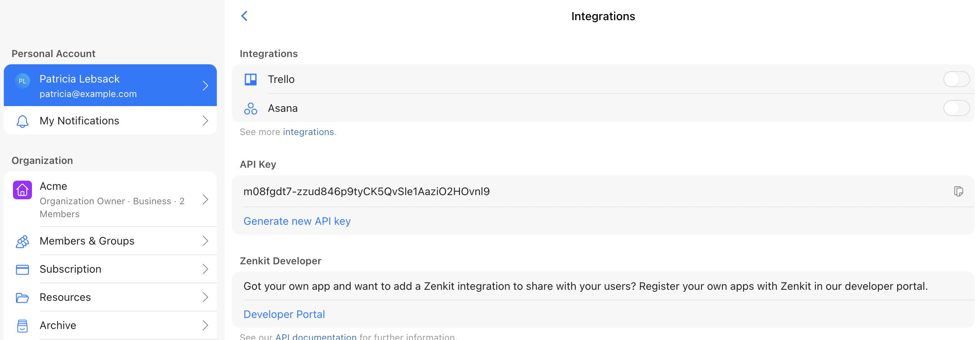
Task: Click the purple Acme home icon
Action: (22, 190)
